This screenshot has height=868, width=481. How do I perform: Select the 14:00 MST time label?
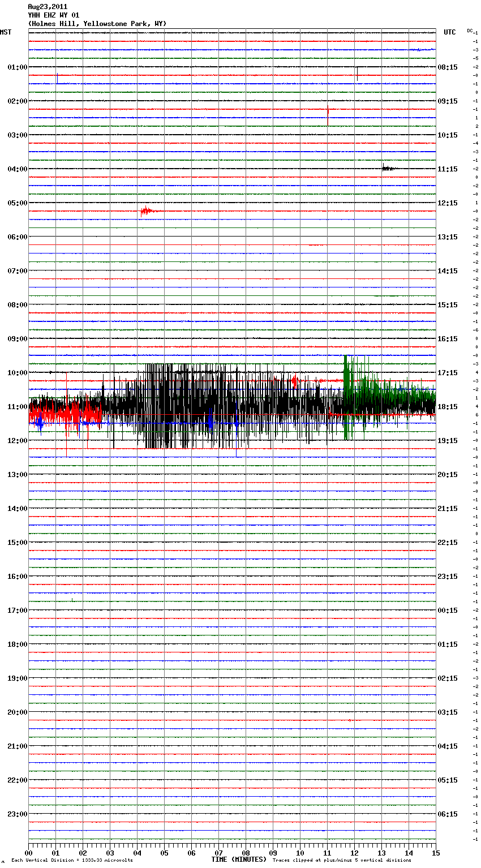coord(17,508)
